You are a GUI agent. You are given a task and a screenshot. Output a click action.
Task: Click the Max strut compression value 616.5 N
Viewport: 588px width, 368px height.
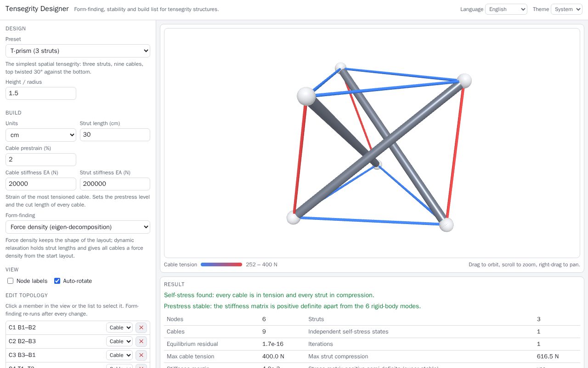click(x=548, y=356)
